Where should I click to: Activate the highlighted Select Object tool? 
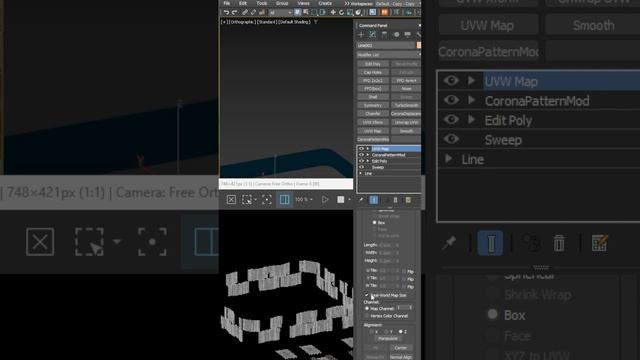tap(298, 12)
